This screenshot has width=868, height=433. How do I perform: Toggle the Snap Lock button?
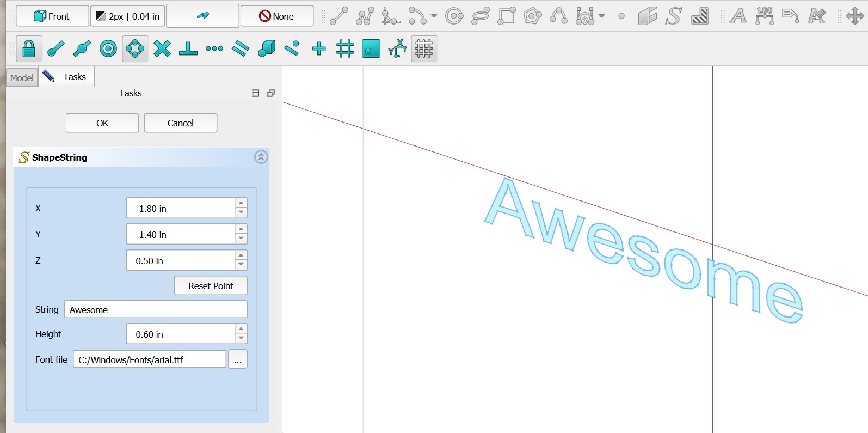29,49
